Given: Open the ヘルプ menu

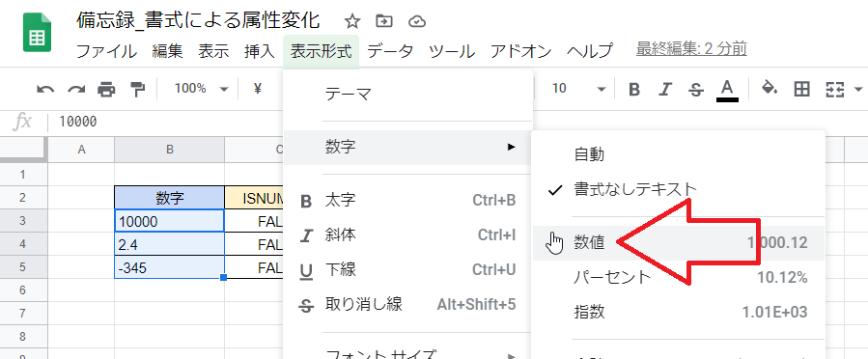Looking at the screenshot, I should 590,51.
